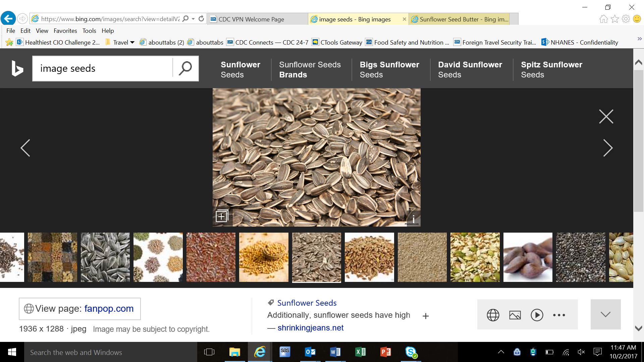Go to the previous image arrow

point(25,148)
